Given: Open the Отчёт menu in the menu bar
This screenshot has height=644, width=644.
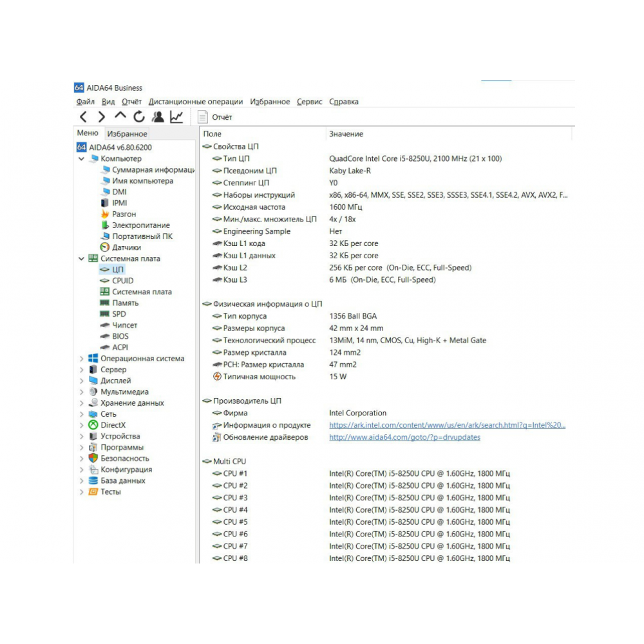Looking at the screenshot, I should pos(131,102).
